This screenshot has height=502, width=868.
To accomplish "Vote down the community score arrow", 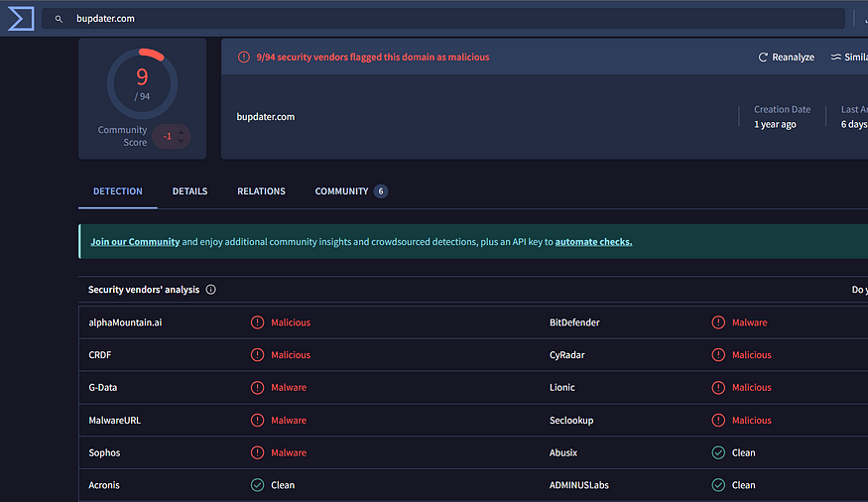I will (x=181, y=141).
